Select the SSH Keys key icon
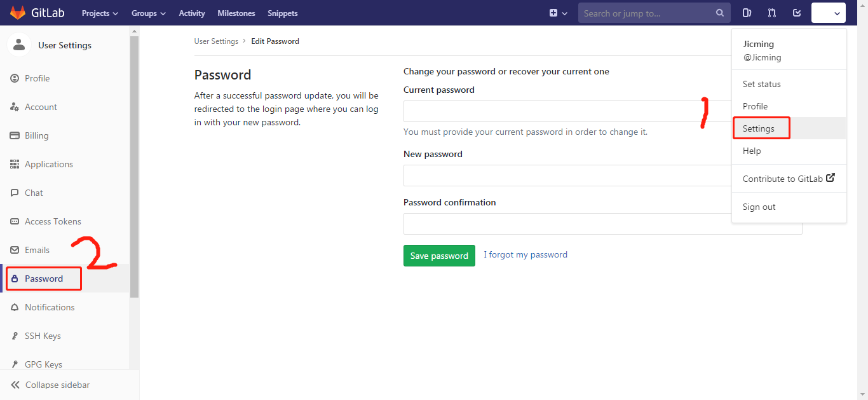The height and width of the screenshot is (400, 868). pos(15,335)
